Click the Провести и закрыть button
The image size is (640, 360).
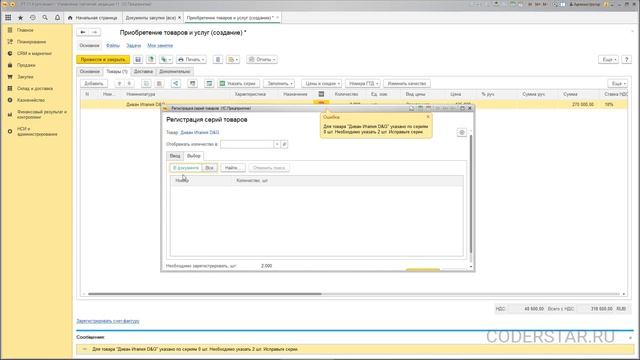[103, 60]
